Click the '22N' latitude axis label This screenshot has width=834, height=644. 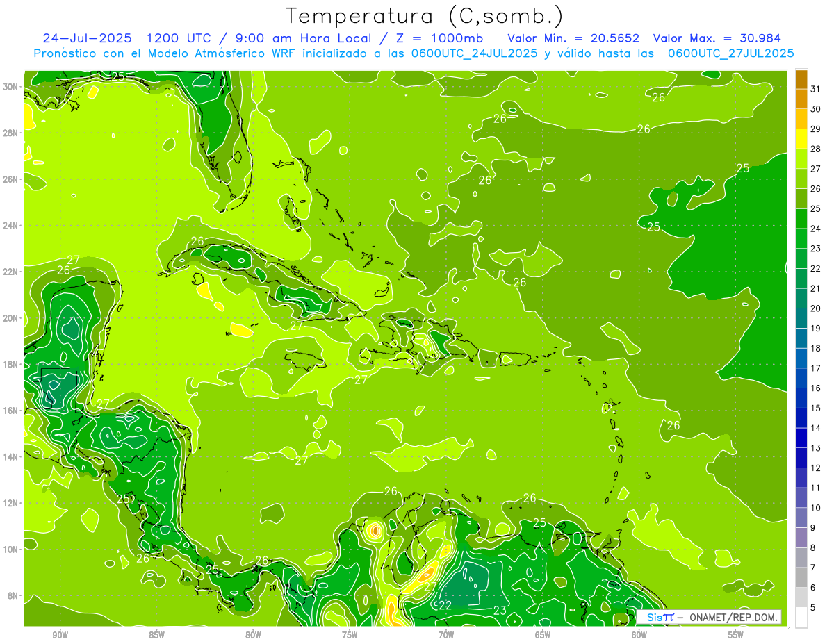tap(11, 272)
